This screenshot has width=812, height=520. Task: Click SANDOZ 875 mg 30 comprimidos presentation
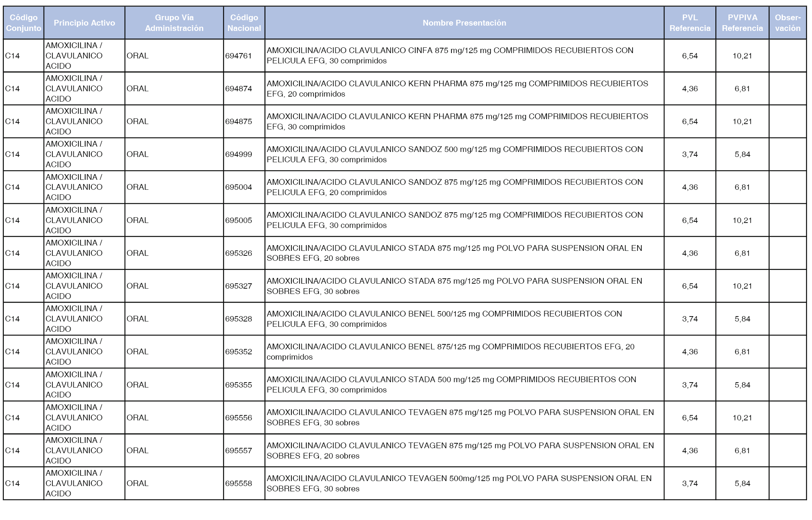(x=455, y=220)
